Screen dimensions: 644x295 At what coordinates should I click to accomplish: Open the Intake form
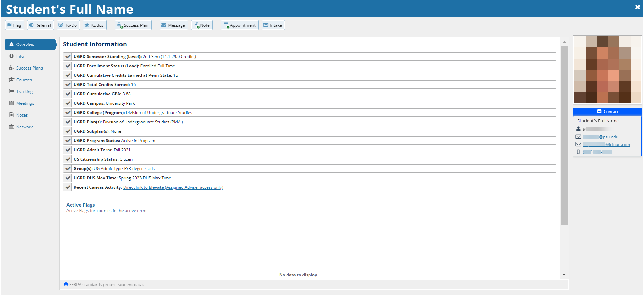coord(273,25)
